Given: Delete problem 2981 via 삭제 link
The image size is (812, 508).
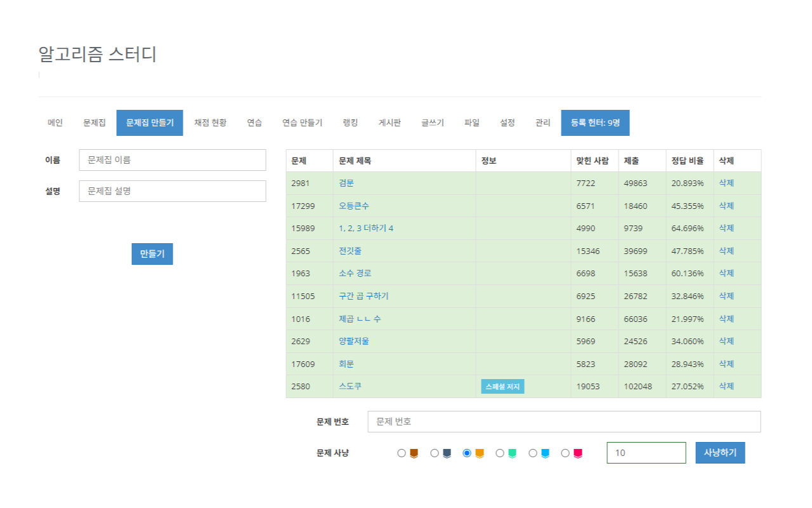Looking at the screenshot, I should pos(726,183).
